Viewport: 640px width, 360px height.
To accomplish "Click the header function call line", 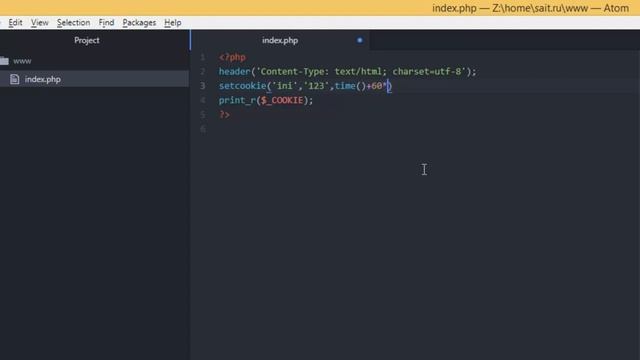I will coord(347,72).
